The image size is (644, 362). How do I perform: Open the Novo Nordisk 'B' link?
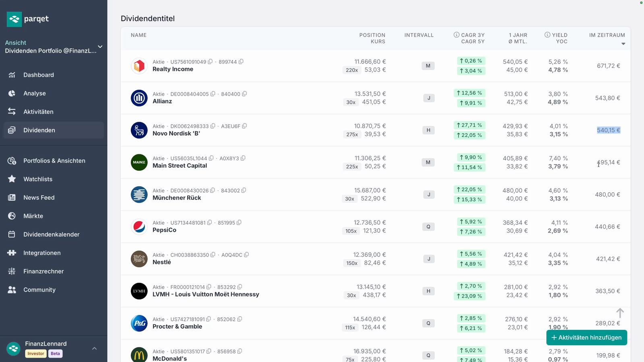(x=176, y=134)
